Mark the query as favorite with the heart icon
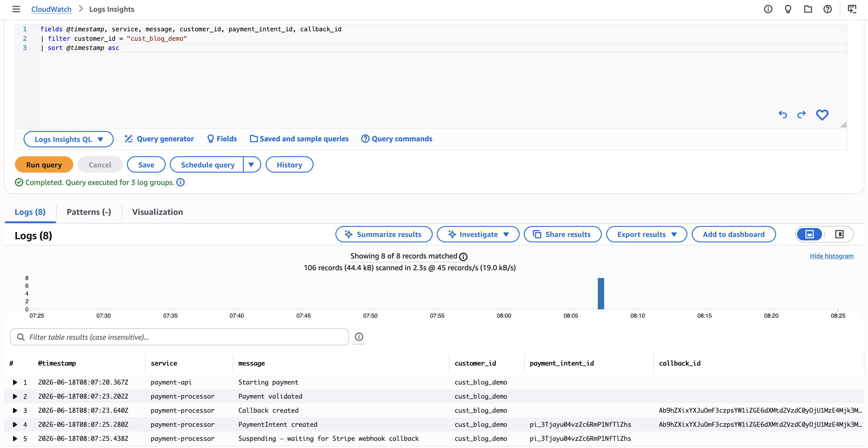This screenshot has height=448, width=868. click(822, 115)
